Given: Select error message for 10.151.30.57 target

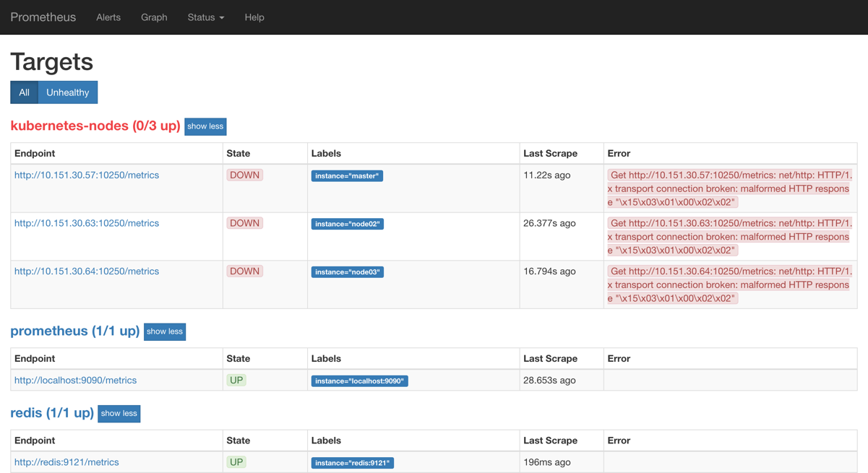Looking at the screenshot, I should (x=730, y=188).
